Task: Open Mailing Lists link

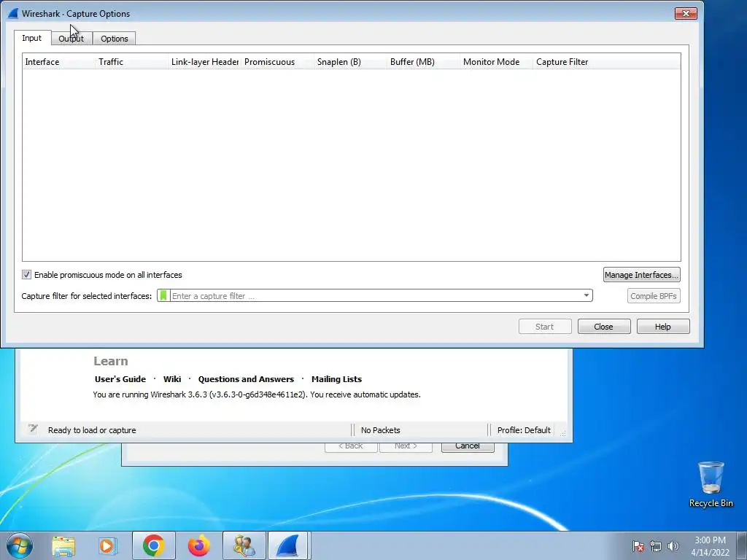Action: pyautogui.click(x=336, y=379)
